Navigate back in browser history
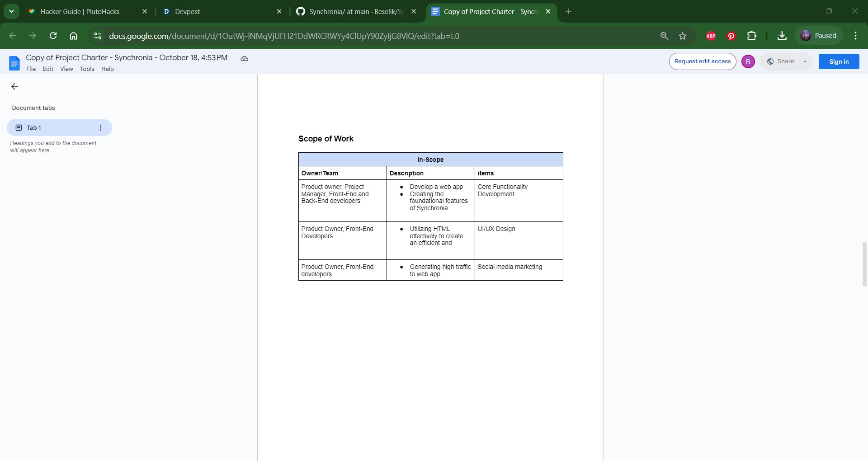The width and height of the screenshot is (868, 461). tap(13, 36)
